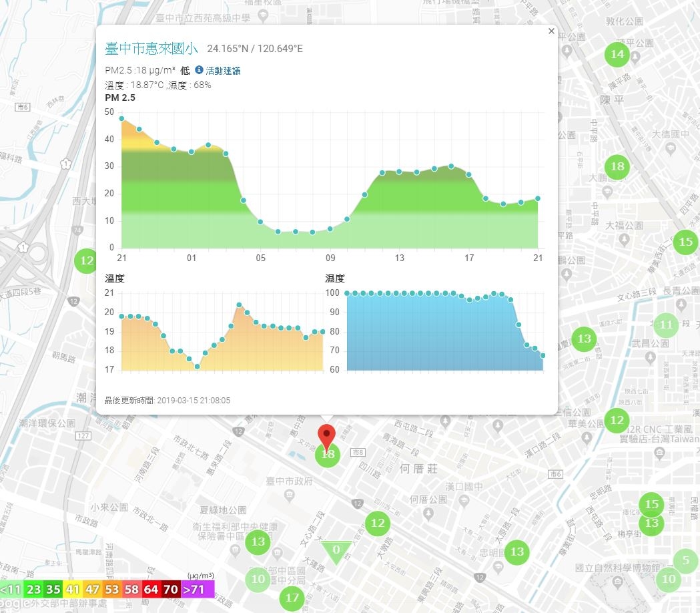Click the temperature chart lowest point at 17

tap(198, 367)
